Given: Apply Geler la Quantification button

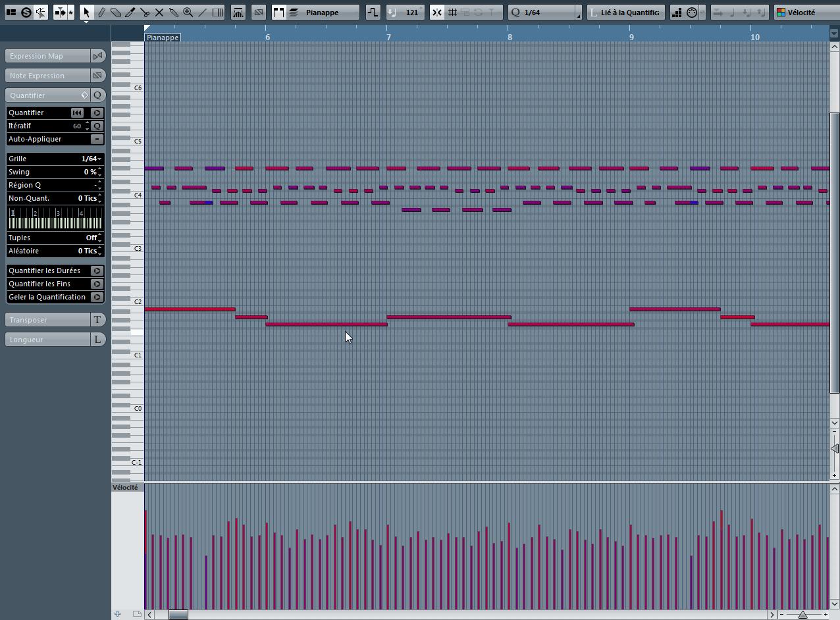Looking at the screenshot, I should pyautogui.click(x=97, y=297).
